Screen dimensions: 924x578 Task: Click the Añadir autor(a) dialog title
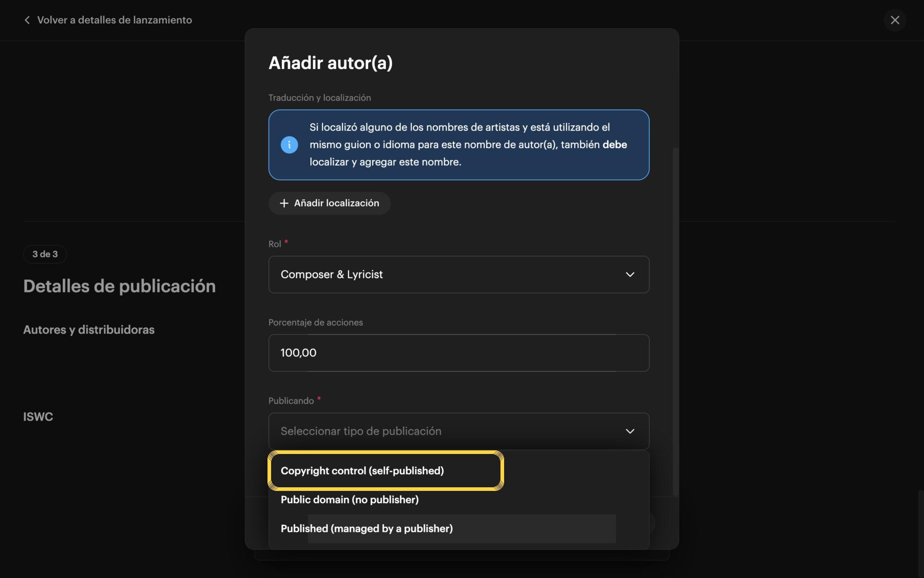point(330,63)
